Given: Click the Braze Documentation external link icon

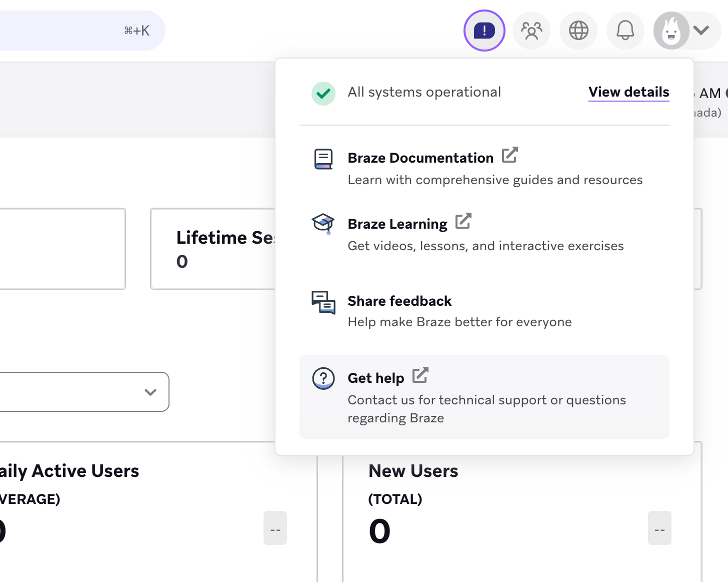Looking at the screenshot, I should tap(510, 155).
